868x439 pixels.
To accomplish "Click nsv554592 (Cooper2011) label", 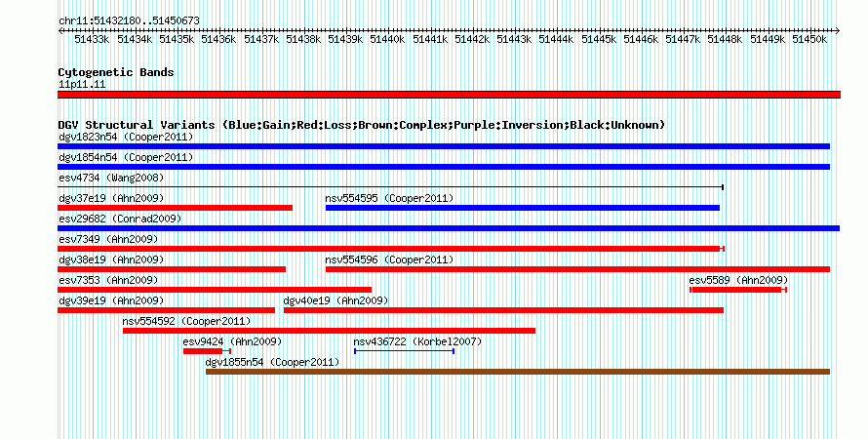I will [x=186, y=321].
